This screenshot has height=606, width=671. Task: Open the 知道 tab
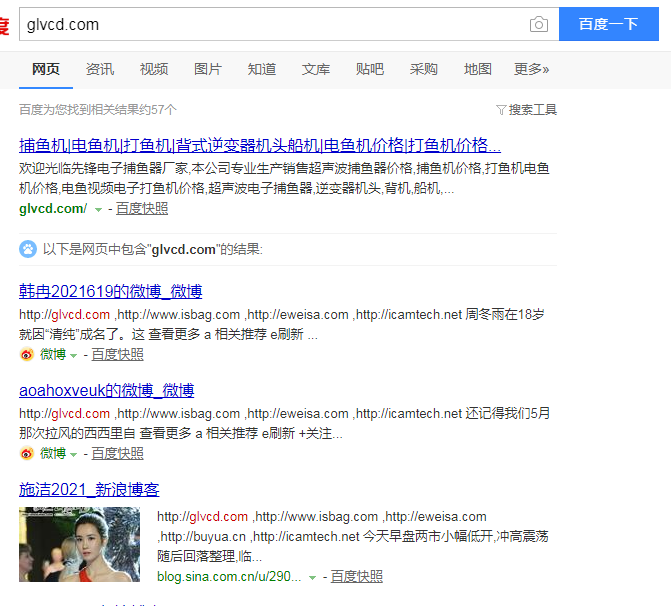(261, 69)
